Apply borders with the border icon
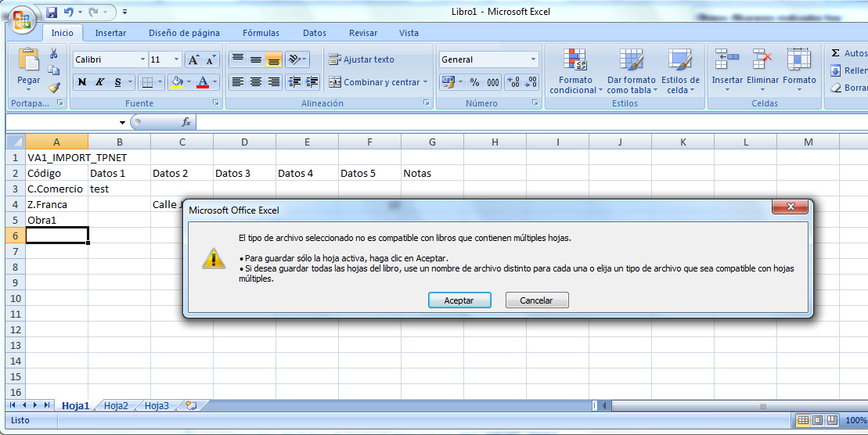Screen dimensions: 868x435 tap(147, 82)
